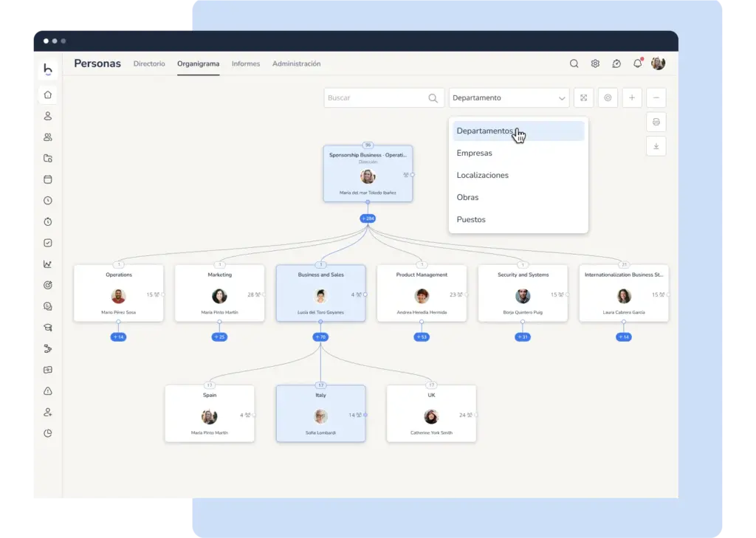
Task: Click the graduation cap training icon
Action: [48, 328]
